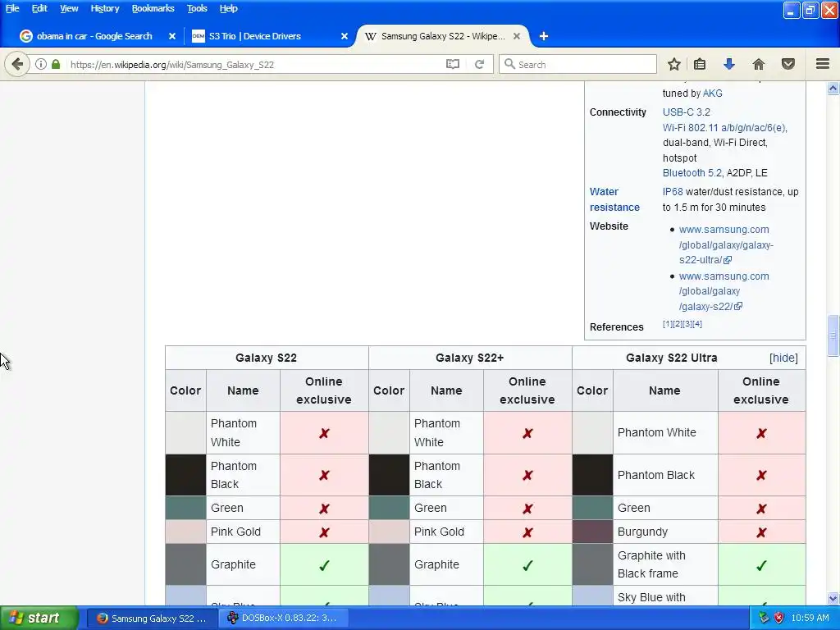Image resolution: width=840 pixels, height=630 pixels.
Task: Click Graphite with Black frame cell
Action: (665, 564)
